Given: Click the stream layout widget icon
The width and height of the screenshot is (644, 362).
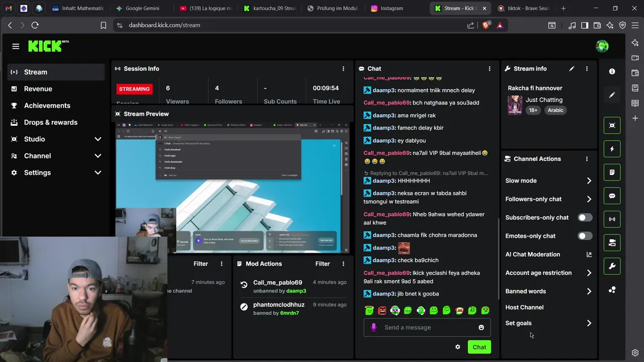Looking at the screenshot, I should point(612,243).
